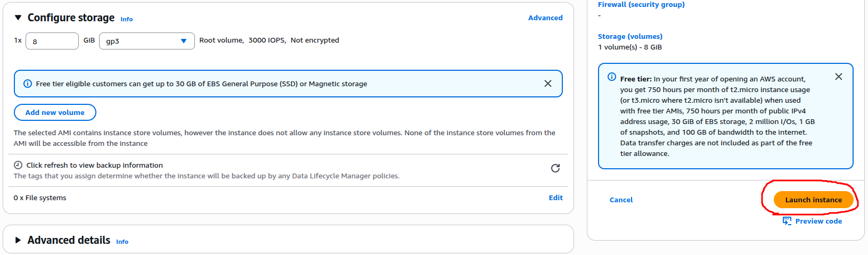The height and width of the screenshot is (255, 868).
Task: Collapse the Configure storage section
Action: point(18,18)
